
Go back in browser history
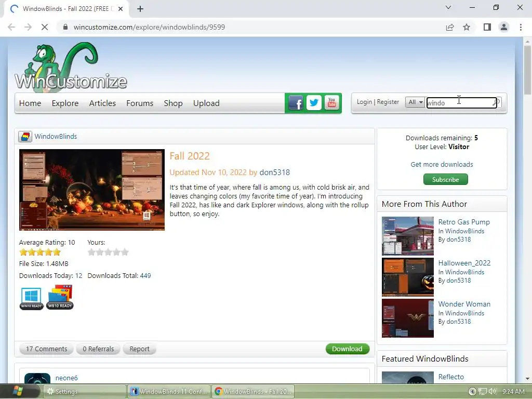coord(11,27)
